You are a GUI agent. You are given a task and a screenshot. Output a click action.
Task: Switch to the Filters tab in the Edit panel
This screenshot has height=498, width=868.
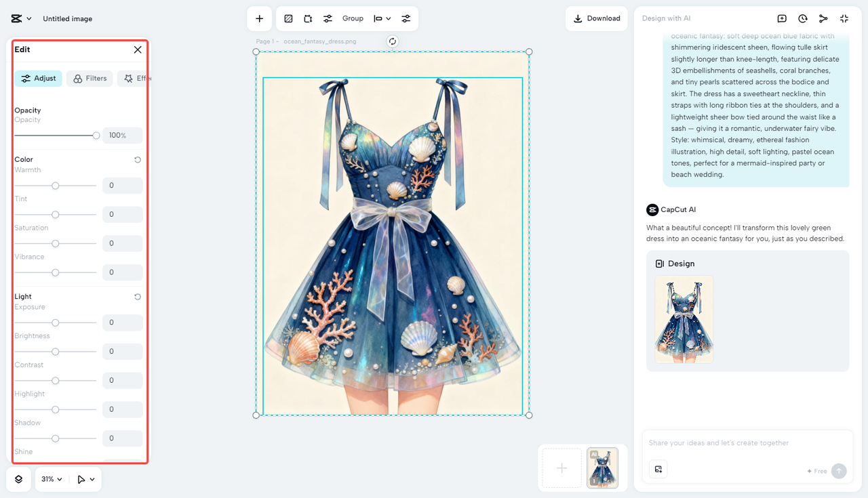coord(89,78)
